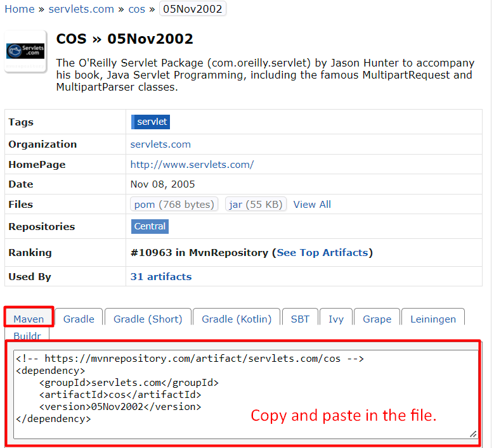494x448 pixels.
Task: Click the textarea resize handle corner
Action: click(473, 434)
